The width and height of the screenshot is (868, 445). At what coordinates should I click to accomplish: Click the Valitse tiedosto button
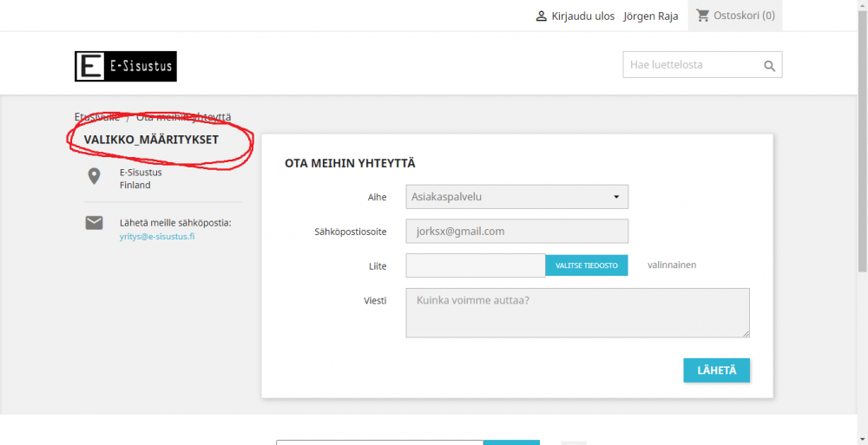587,265
